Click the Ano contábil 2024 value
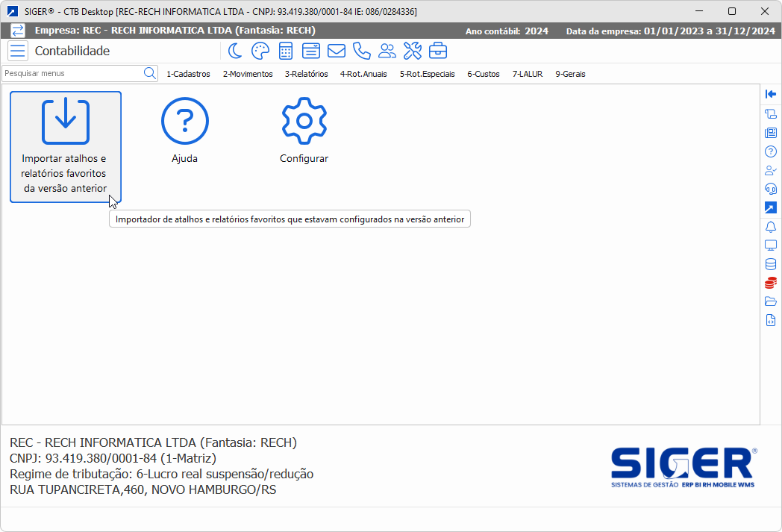Image resolution: width=782 pixels, height=532 pixels. click(536, 31)
